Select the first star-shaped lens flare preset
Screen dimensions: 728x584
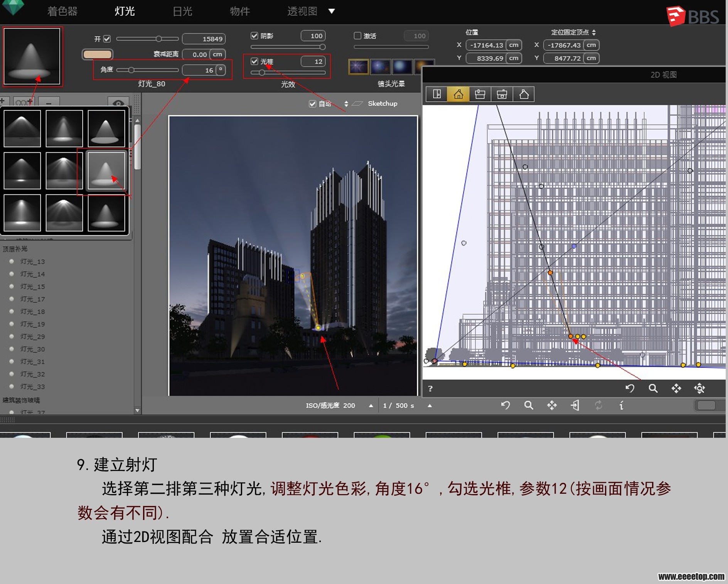click(x=358, y=66)
